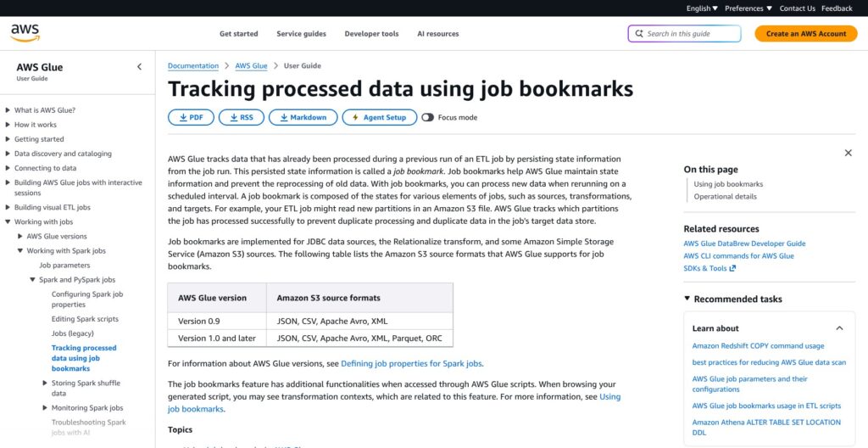Viewport: 868px width, 448px height.
Task: Expand Connecting to data section
Action: [x=8, y=168]
